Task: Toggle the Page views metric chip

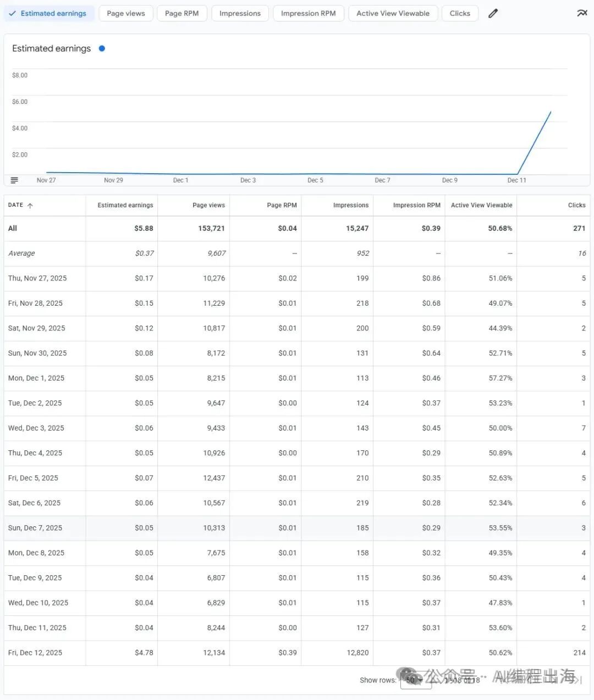Action: click(126, 13)
